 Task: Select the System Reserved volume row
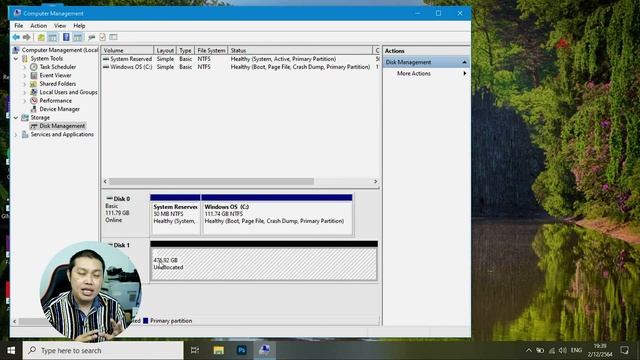[x=240, y=59]
